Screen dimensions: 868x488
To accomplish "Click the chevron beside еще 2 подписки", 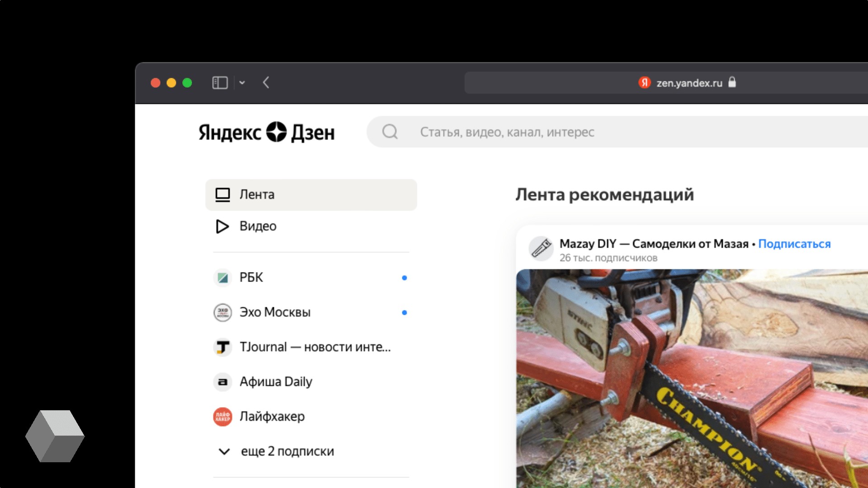I will click(224, 451).
